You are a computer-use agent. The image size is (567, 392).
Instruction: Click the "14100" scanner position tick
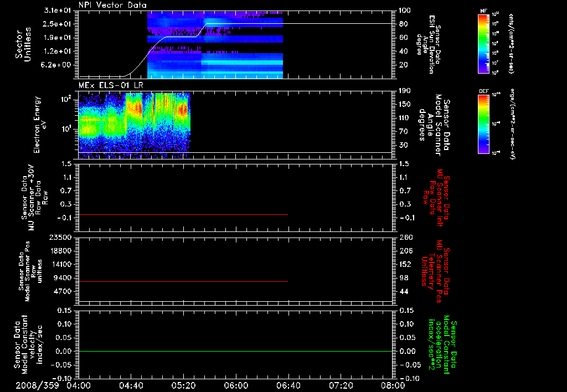61,264
